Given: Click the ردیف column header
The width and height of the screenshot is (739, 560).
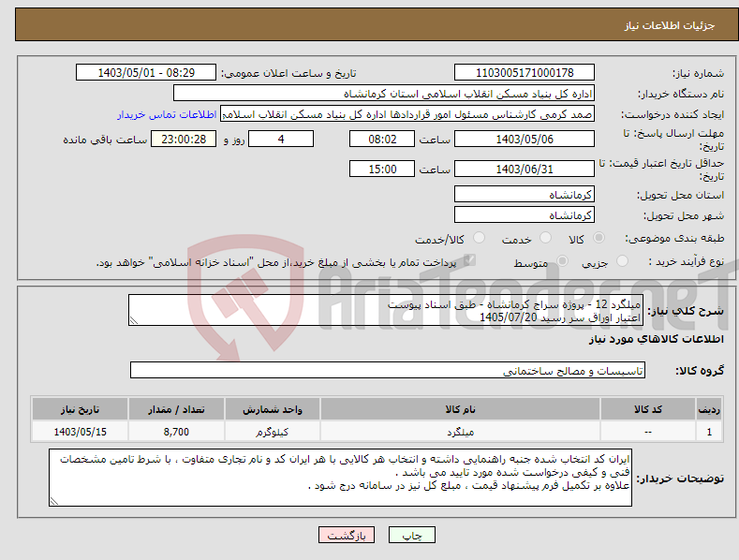Looking at the screenshot, I should pos(709,409).
